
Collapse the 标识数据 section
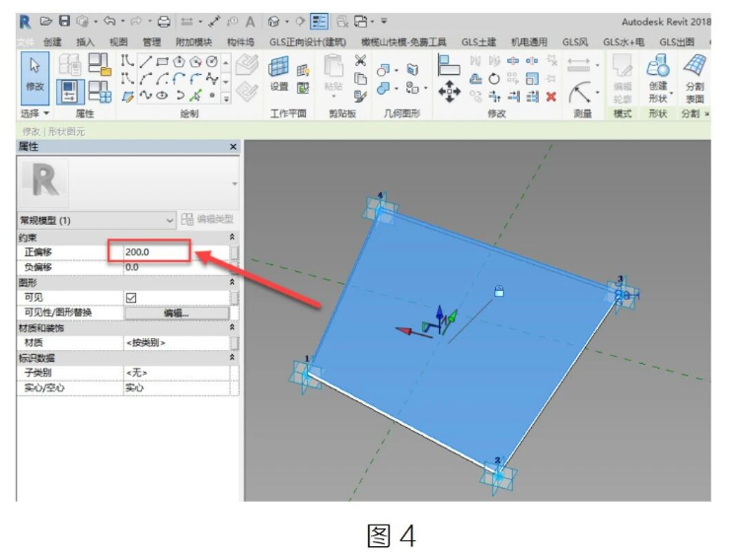(x=232, y=357)
